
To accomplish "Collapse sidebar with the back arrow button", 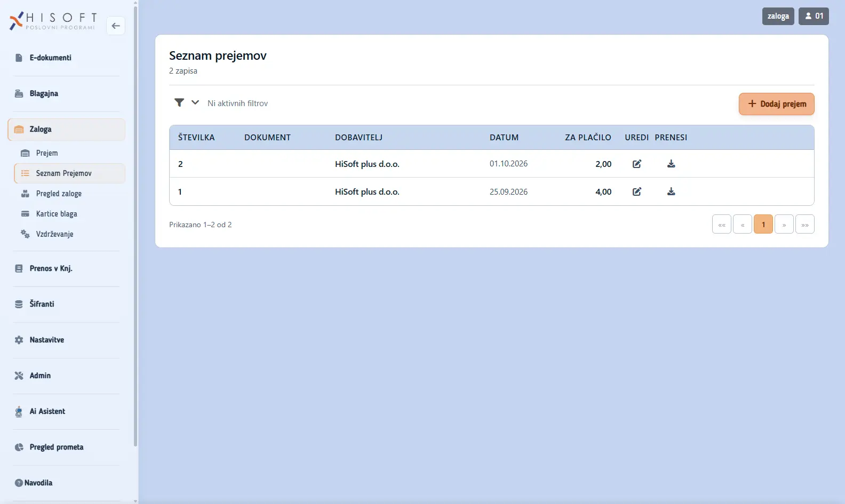I will pos(116,26).
